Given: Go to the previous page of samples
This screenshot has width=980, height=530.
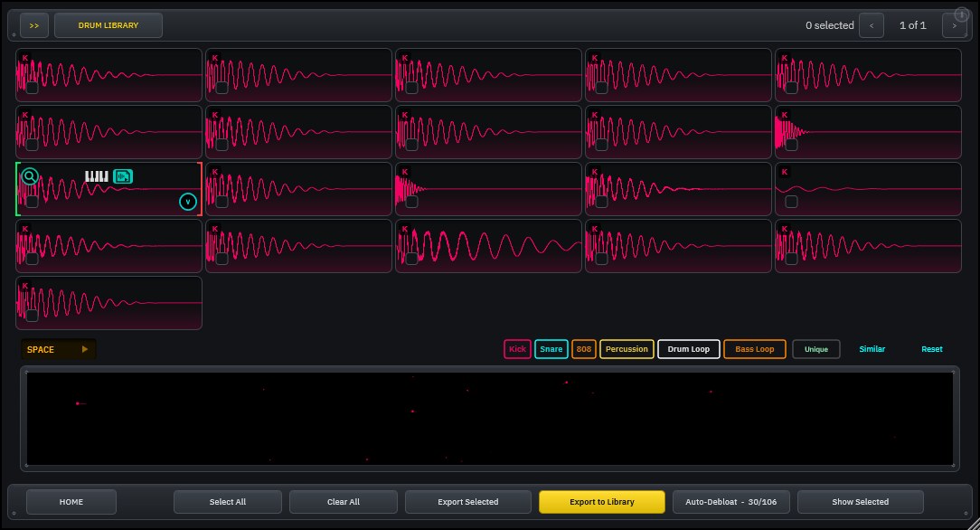Looking at the screenshot, I should [872, 25].
